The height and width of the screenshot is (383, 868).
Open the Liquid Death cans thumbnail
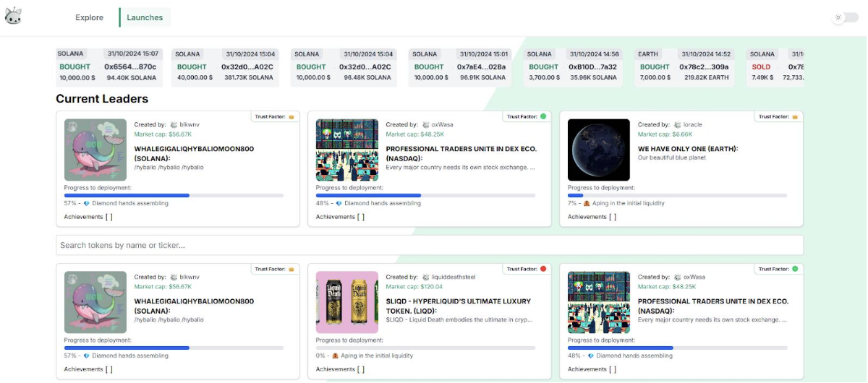click(x=347, y=302)
